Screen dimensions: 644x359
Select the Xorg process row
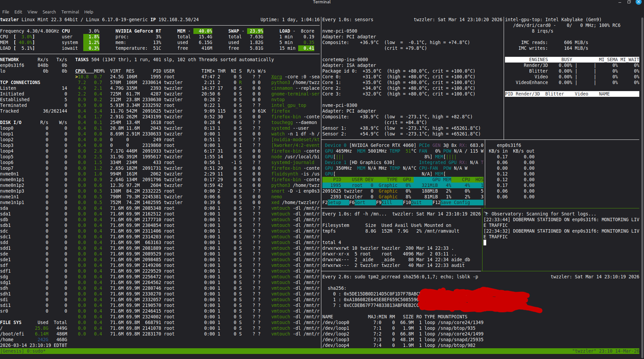click(197, 77)
